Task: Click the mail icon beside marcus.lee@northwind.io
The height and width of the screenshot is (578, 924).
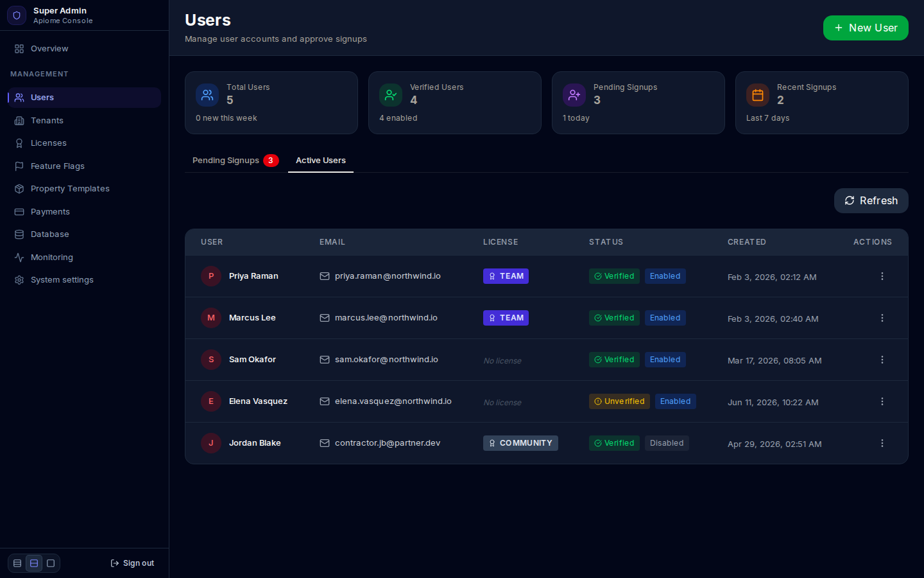Action: (x=325, y=318)
